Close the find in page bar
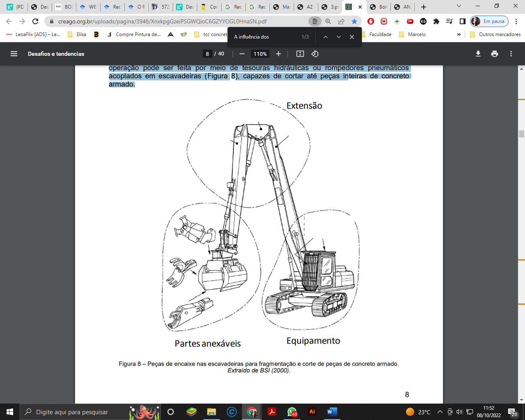 pos(352,37)
